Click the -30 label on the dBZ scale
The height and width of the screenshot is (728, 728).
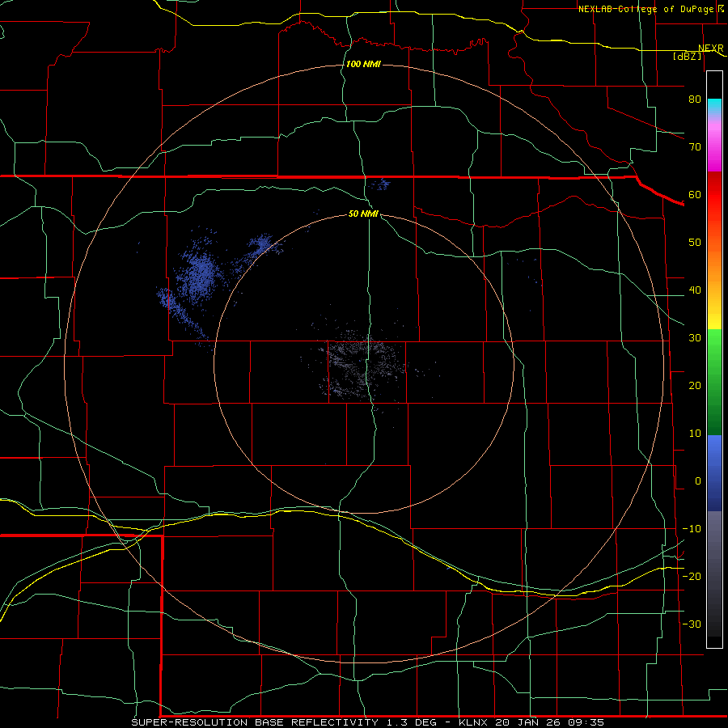[692, 624]
